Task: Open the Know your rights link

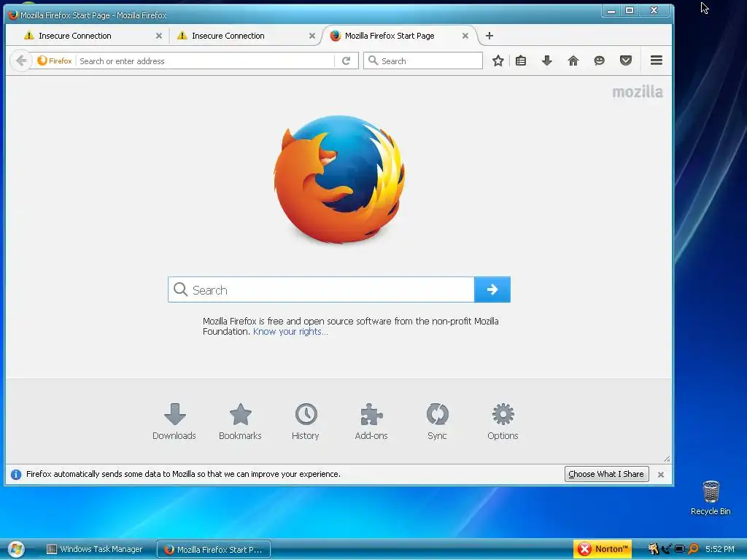Action: coord(290,332)
